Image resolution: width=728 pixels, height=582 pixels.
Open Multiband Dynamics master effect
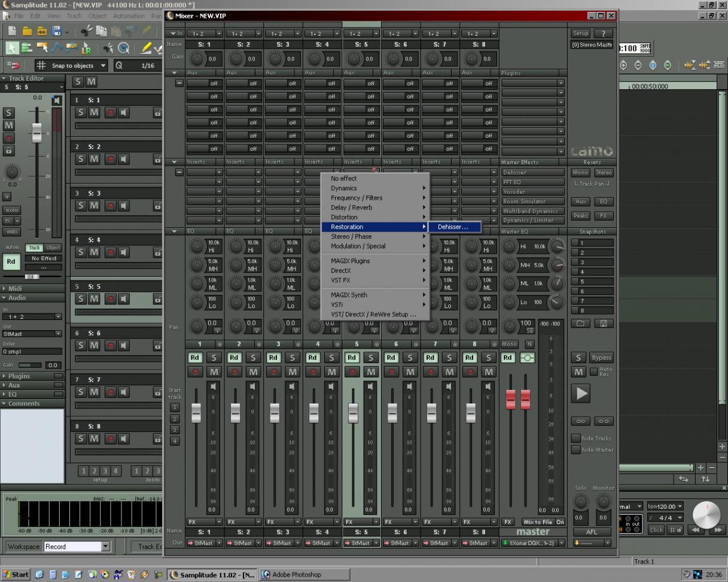point(533,211)
